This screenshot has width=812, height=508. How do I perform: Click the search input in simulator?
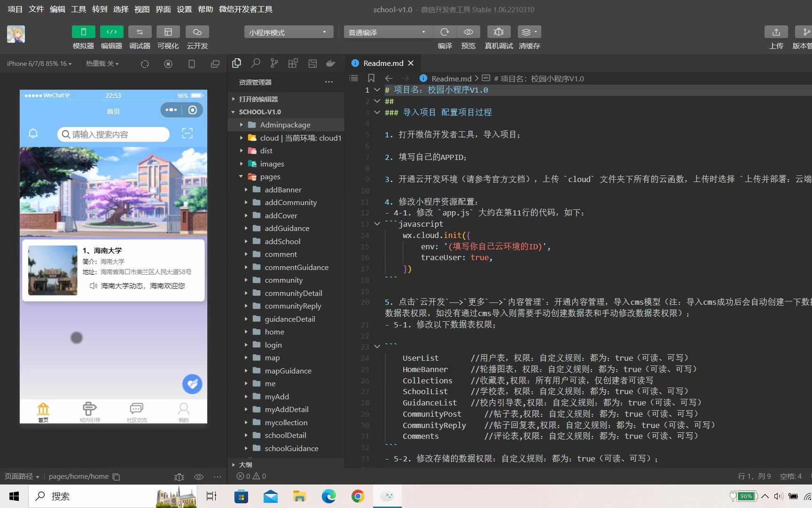pyautogui.click(x=113, y=134)
